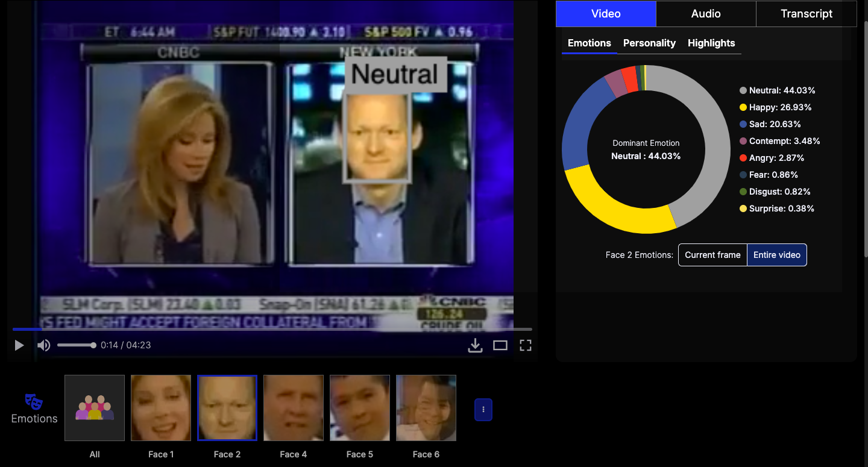Click the Neutral label over the face
Viewport: 868px width, 467px height.
[x=395, y=74]
